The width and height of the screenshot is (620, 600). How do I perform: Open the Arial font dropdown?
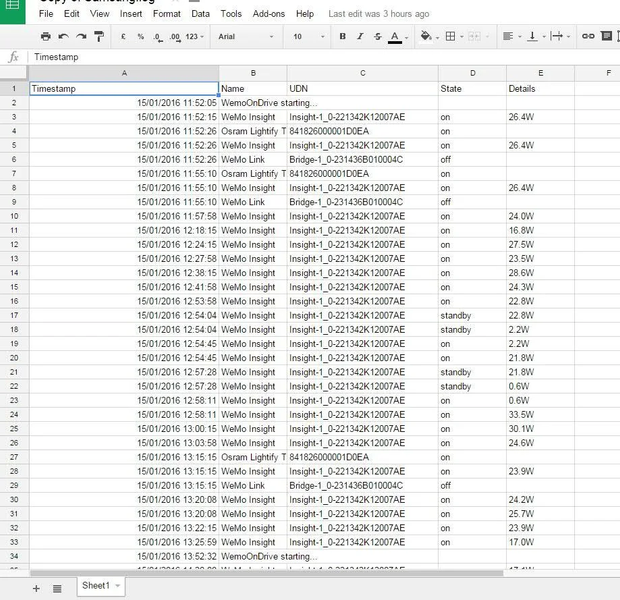246,36
